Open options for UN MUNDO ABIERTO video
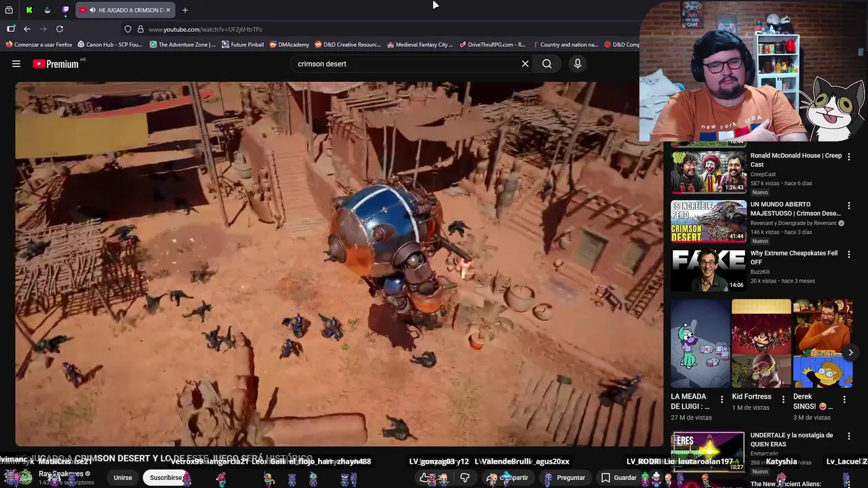868x488 pixels. coord(849,205)
